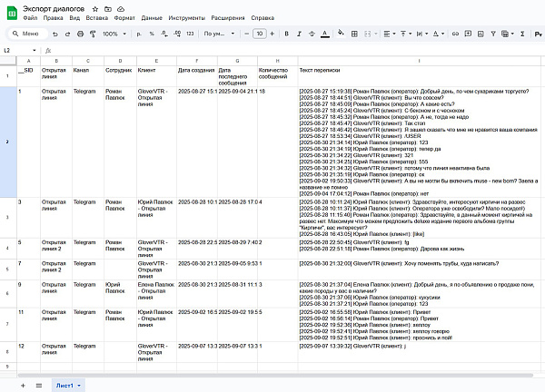
Task: Open filter views dropdown arrow
Action: 512,34
